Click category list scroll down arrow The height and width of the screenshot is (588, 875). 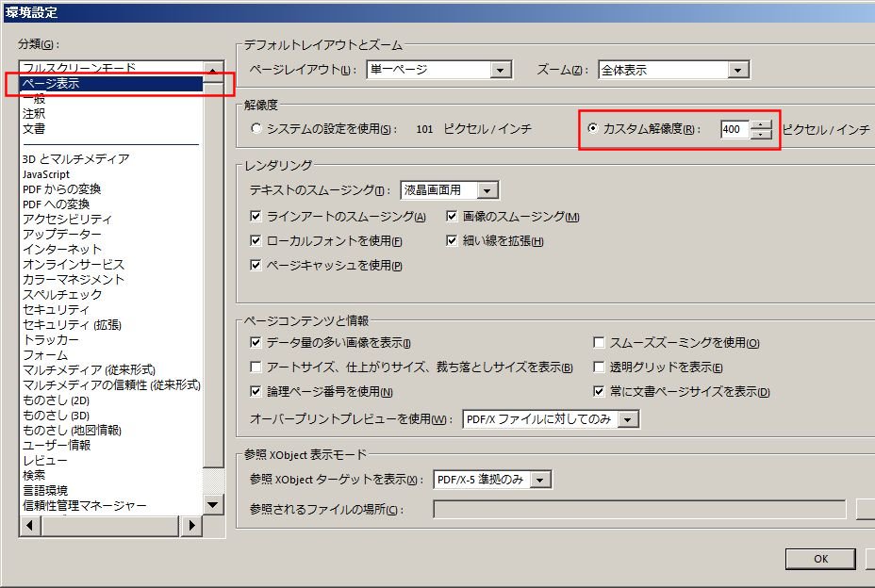pyautogui.click(x=212, y=505)
